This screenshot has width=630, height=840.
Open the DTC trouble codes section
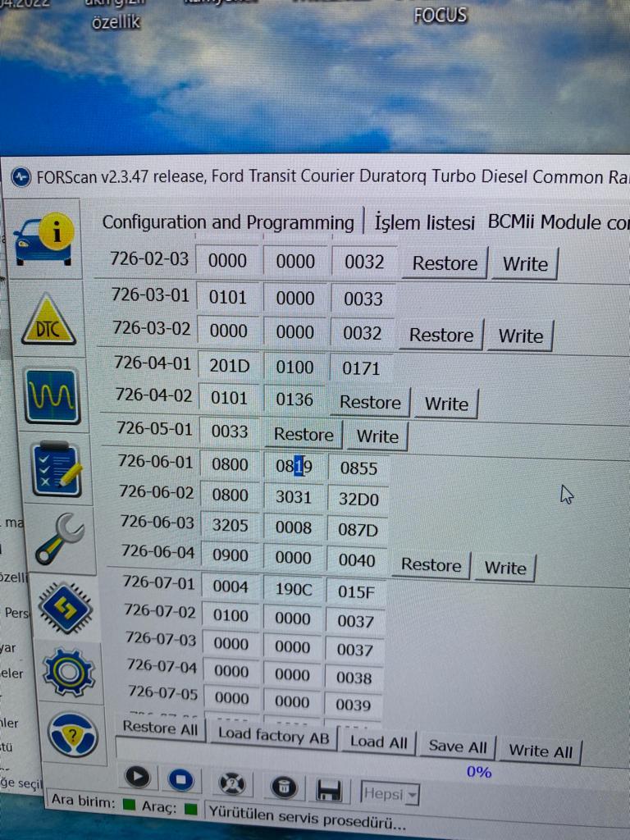pos(49,321)
